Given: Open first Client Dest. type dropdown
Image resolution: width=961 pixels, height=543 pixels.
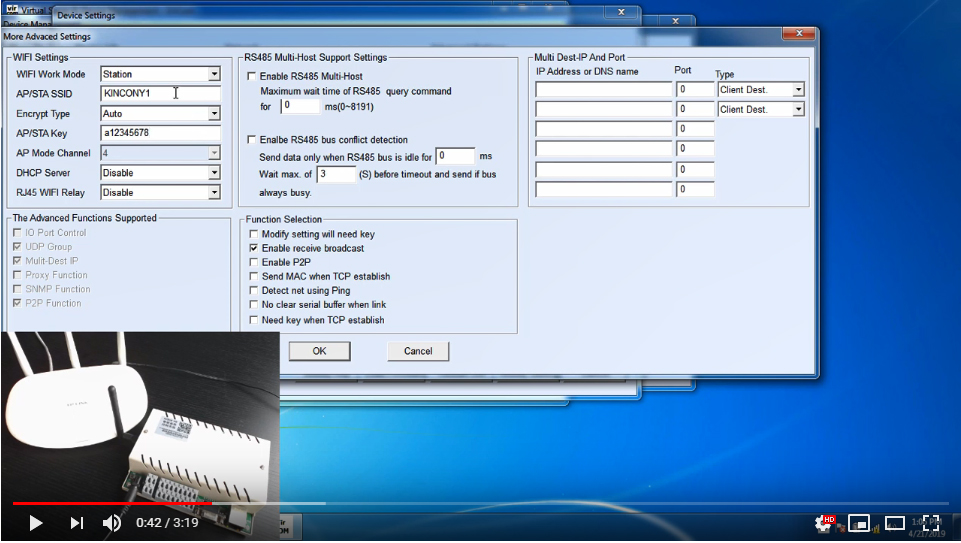Looking at the screenshot, I should point(798,89).
